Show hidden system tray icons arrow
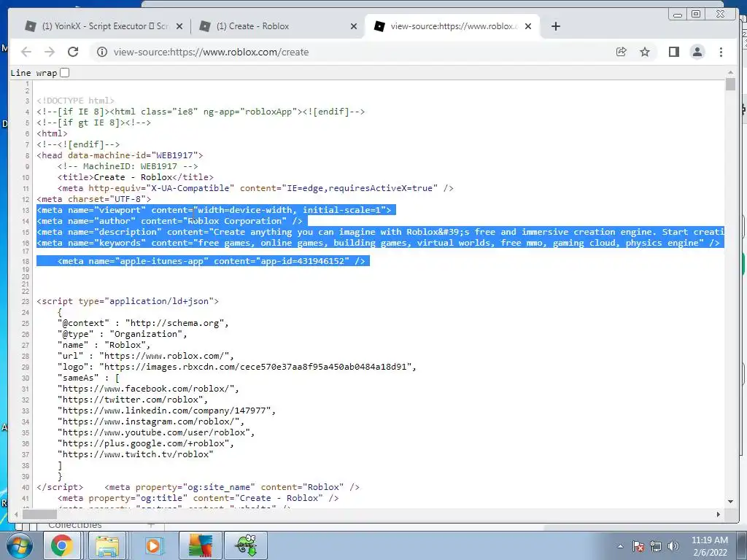The height and width of the screenshot is (560, 747). coord(620,546)
